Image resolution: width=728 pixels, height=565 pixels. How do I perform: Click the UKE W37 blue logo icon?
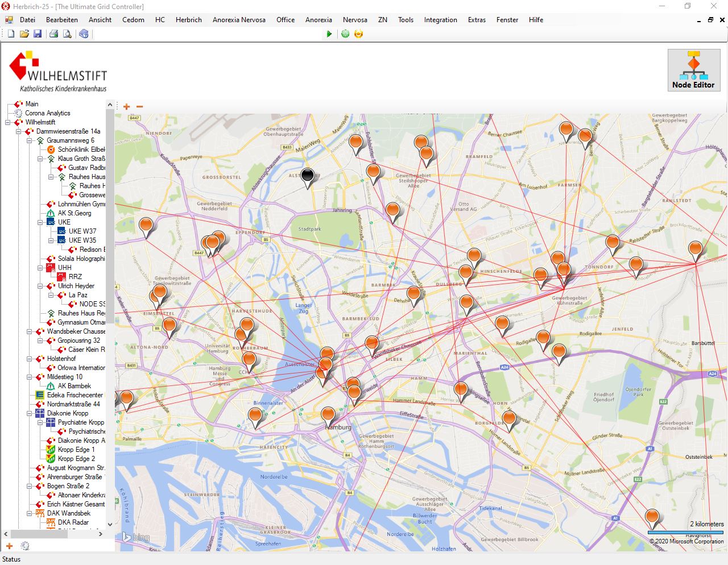click(61, 231)
